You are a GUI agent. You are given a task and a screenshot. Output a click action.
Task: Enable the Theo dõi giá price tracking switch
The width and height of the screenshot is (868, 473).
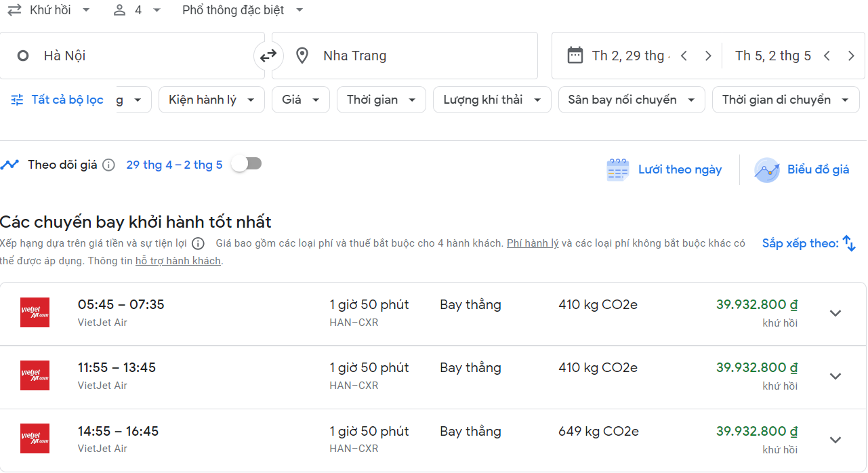click(247, 164)
